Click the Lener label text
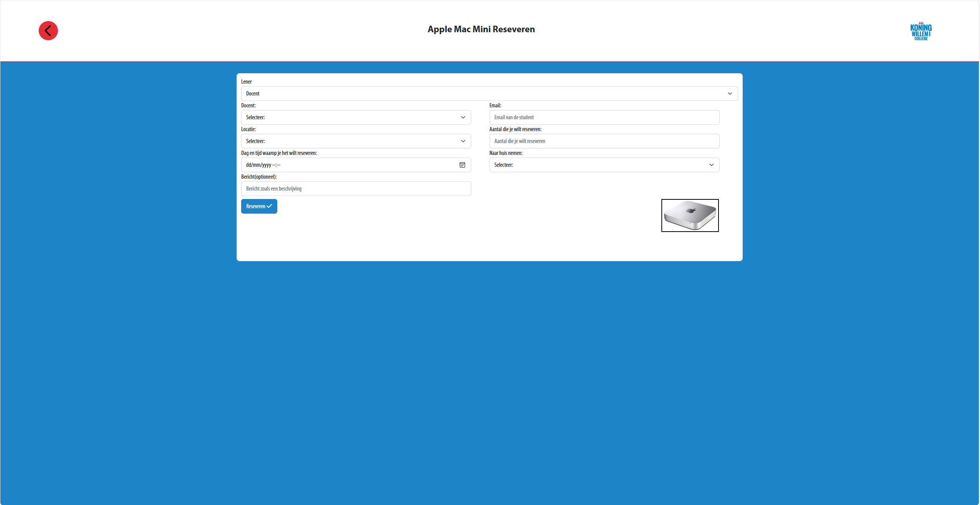The width and height of the screenshot is (980, 505). pyautogui.click(x=246, y=82)
